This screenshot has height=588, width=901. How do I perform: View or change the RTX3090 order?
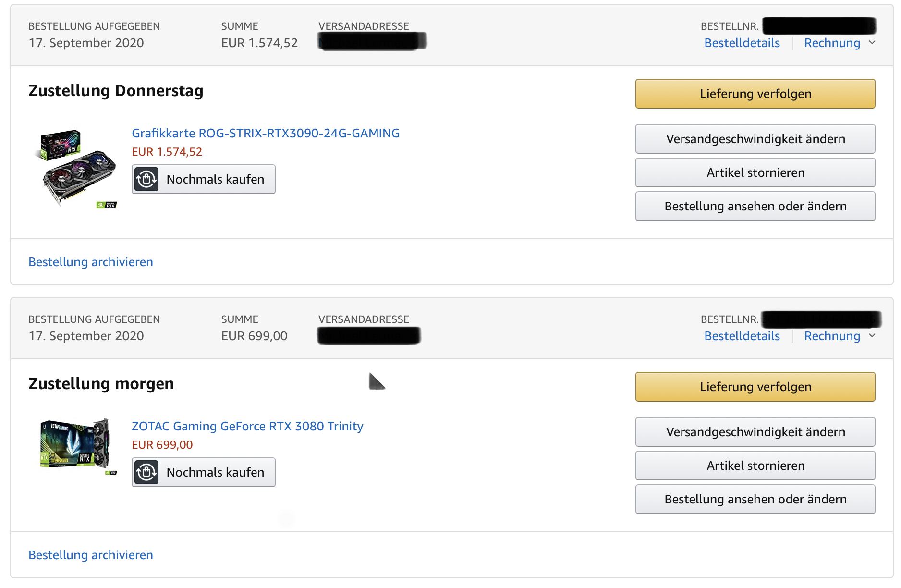[x=755, y=206]
